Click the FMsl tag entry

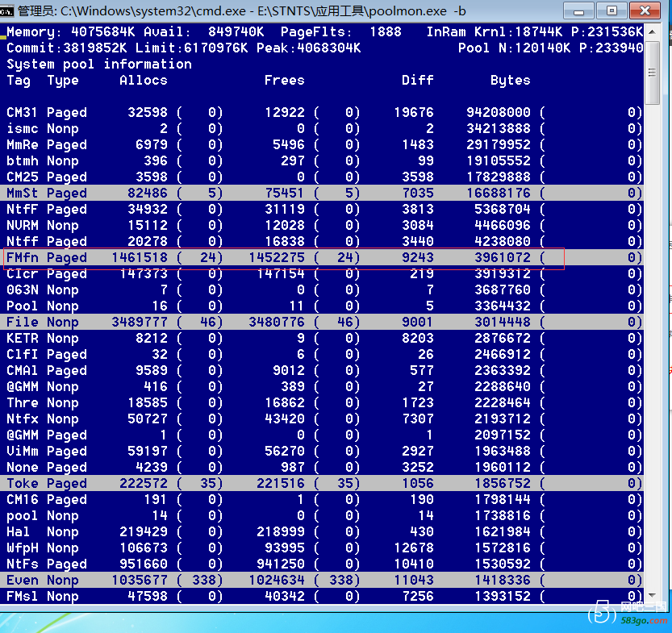pyautogui.click(x=23, y=596)
